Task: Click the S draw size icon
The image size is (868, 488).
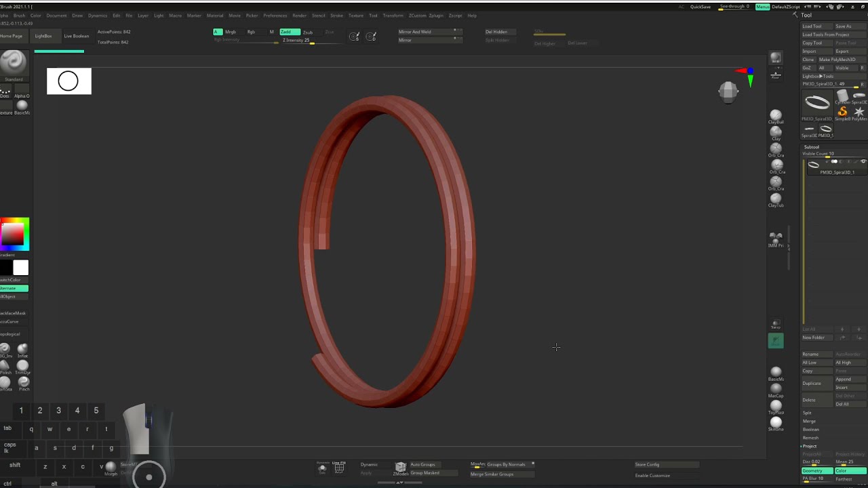Action: pyautogui.click(x=355, y=37)
